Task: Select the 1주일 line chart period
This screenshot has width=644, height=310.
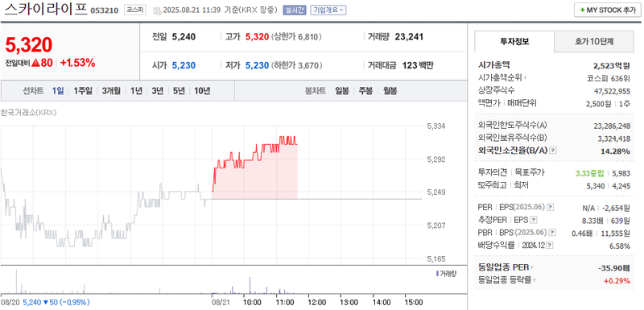Action: click(83, 91)
